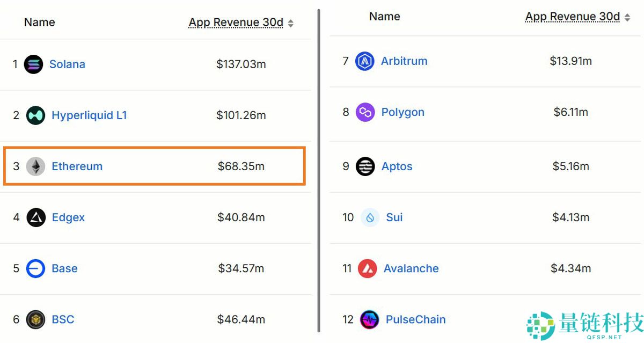
Task: Click the Ethereum diamond logo icon
Action: [36, 166]
